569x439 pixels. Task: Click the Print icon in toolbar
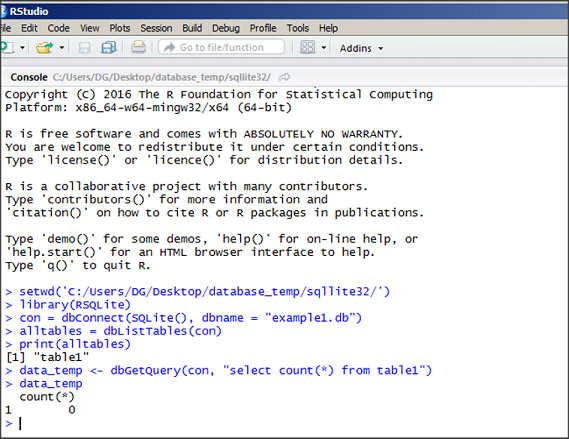point(138,47)
